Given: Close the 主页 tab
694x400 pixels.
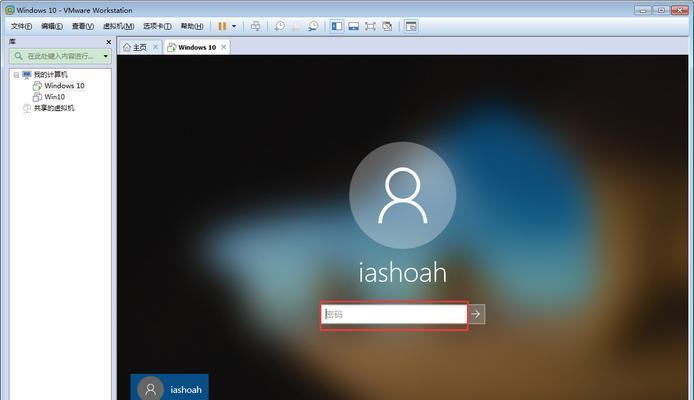Looking at the screenshot, I should pyautogui.click(x=155, y=47).
